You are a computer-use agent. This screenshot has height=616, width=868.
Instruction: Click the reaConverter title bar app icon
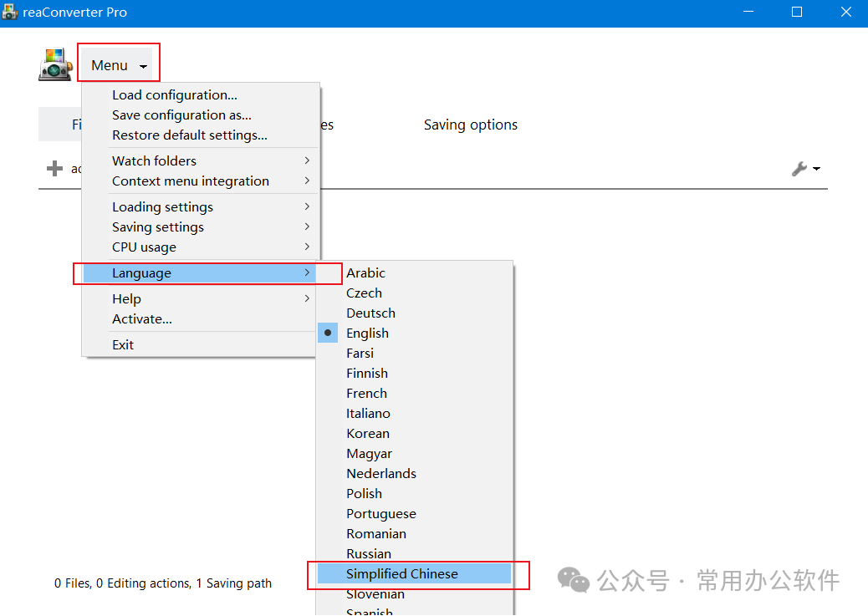point(10,13)
